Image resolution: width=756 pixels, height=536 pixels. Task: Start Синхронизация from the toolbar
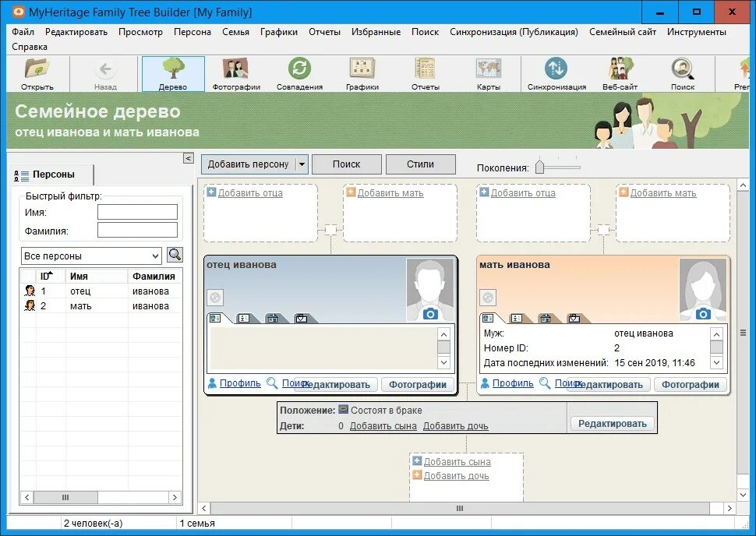point(556,74)
